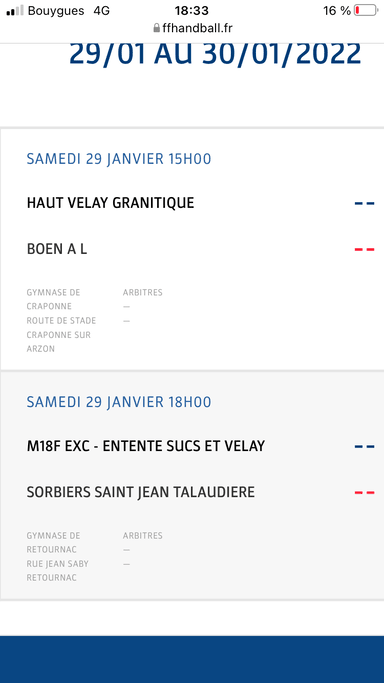This screenshot has width=384, height=683.
Task: Tap blue score dashes for Haut Velay Granitique
Action: (364, 203)
